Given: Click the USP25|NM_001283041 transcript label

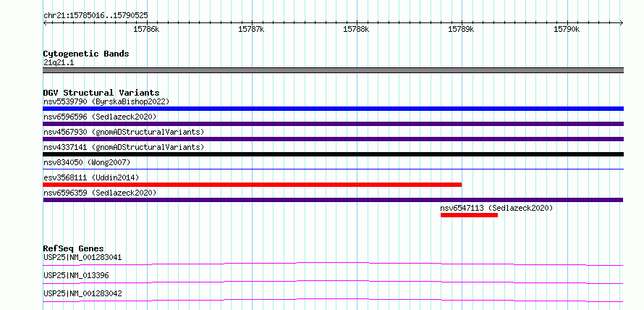Looking at the screenshot, I should click(82, 258).
